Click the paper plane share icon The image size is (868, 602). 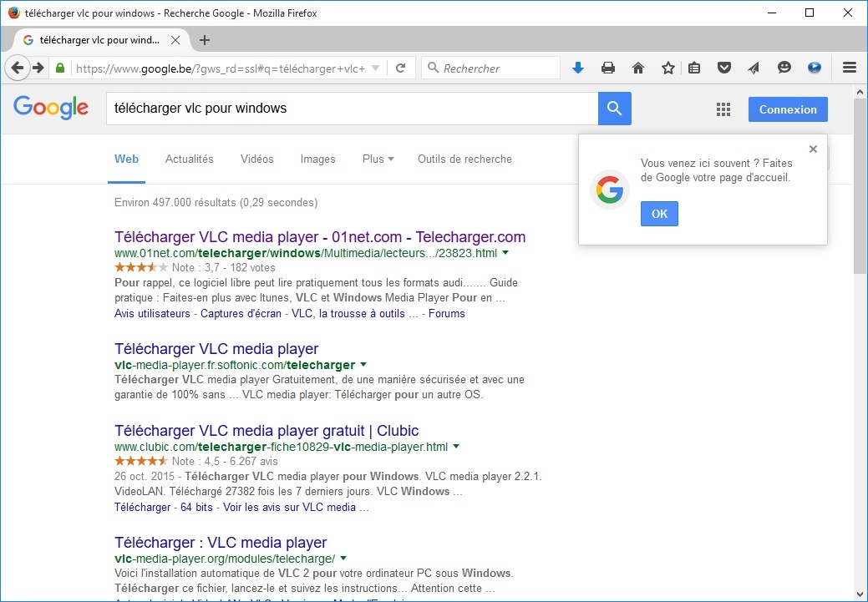click(x=754, y=68)
